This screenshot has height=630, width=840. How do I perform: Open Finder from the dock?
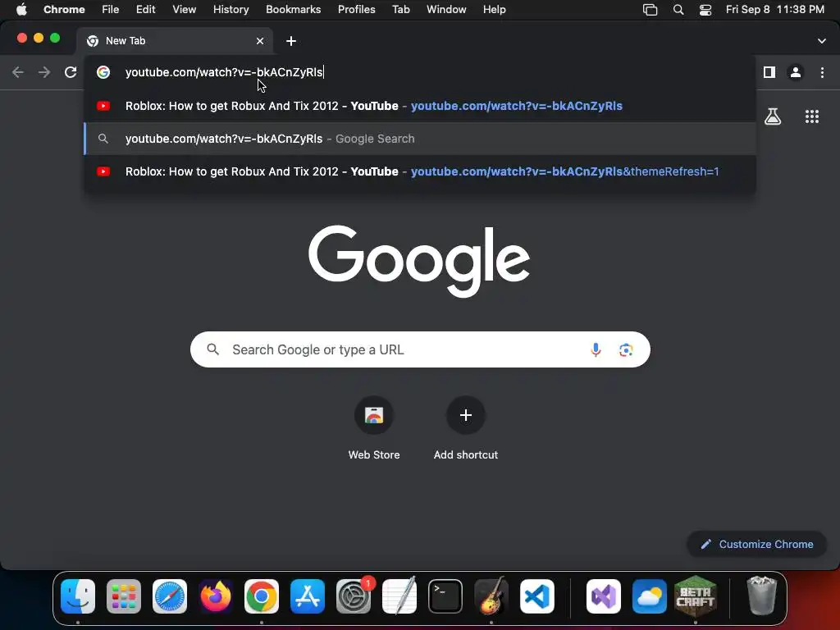click(78, 596)
